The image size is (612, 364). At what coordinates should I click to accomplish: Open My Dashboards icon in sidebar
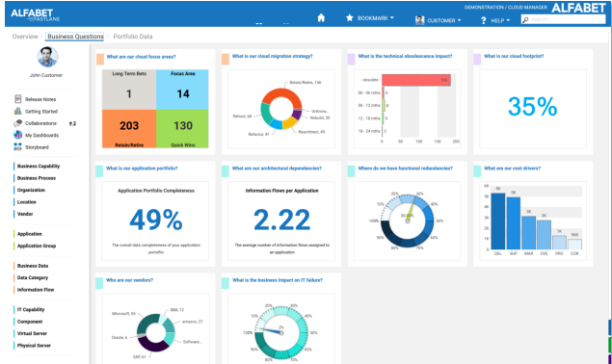click(x=18, y=135)
